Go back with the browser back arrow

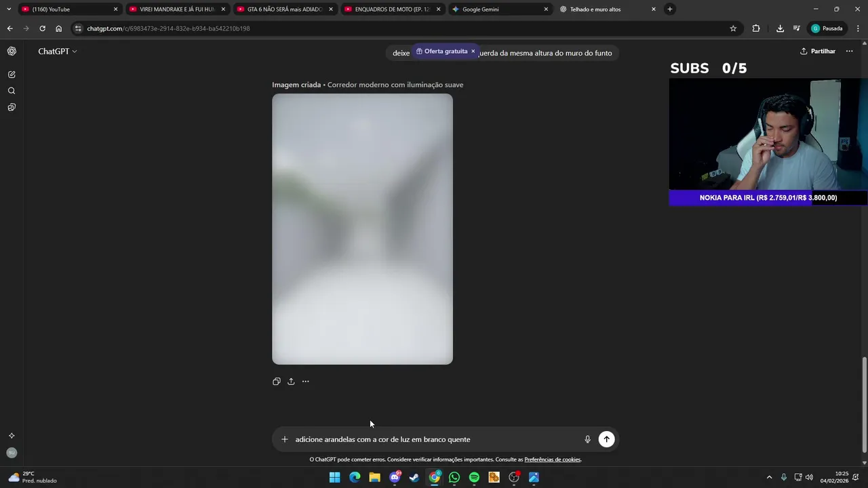point(10,28)
